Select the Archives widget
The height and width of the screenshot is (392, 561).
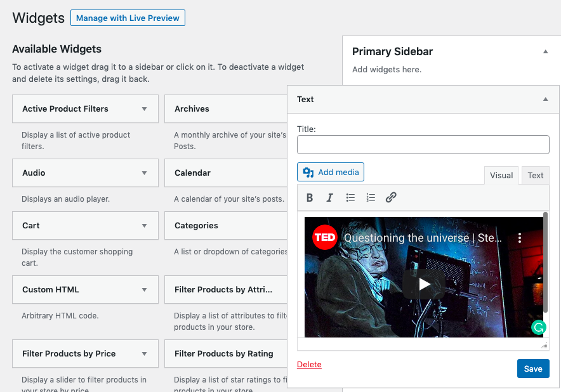pyautogui.click(x=226, y=108)
